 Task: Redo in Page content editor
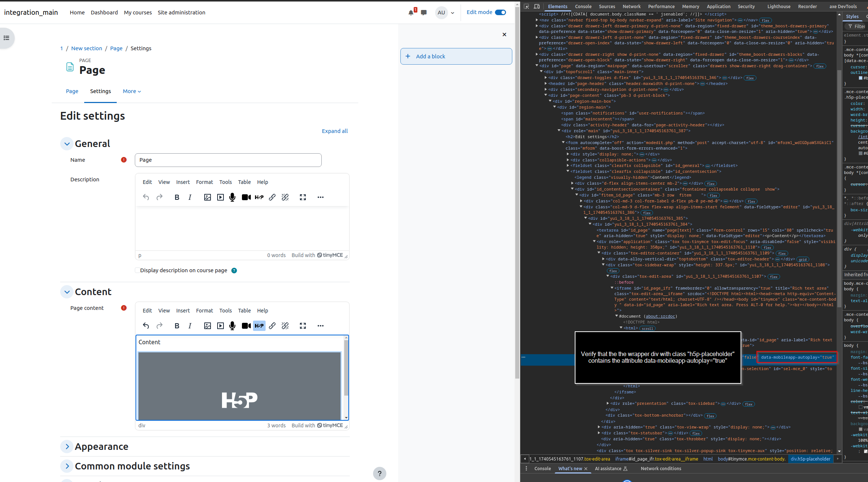tap(160, 326)
